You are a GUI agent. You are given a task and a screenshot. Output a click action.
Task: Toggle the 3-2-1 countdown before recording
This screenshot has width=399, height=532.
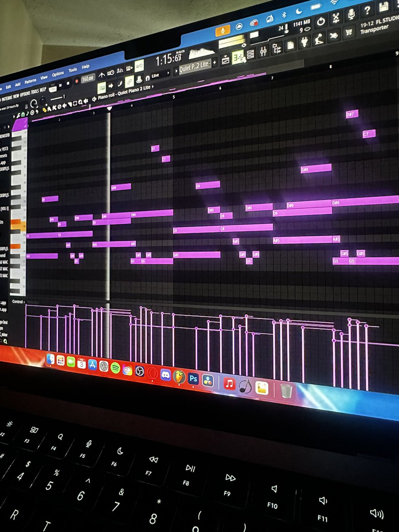click(x=120, y=70)
